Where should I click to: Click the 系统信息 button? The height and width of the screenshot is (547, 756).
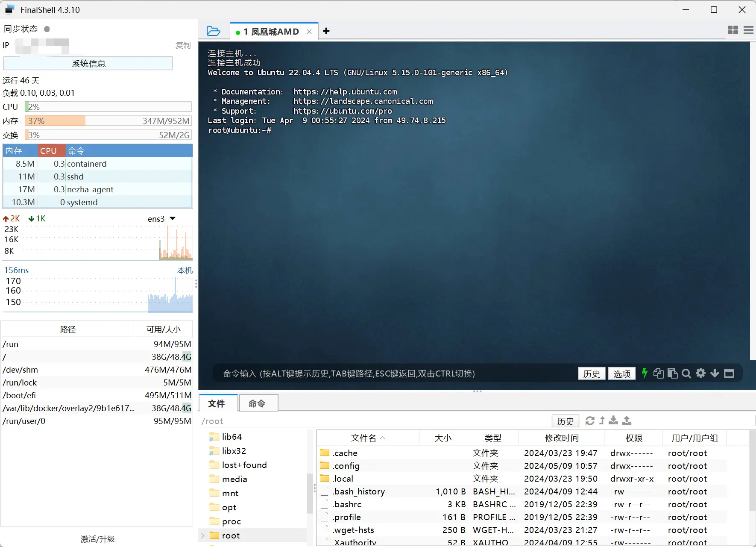(88, 63)
